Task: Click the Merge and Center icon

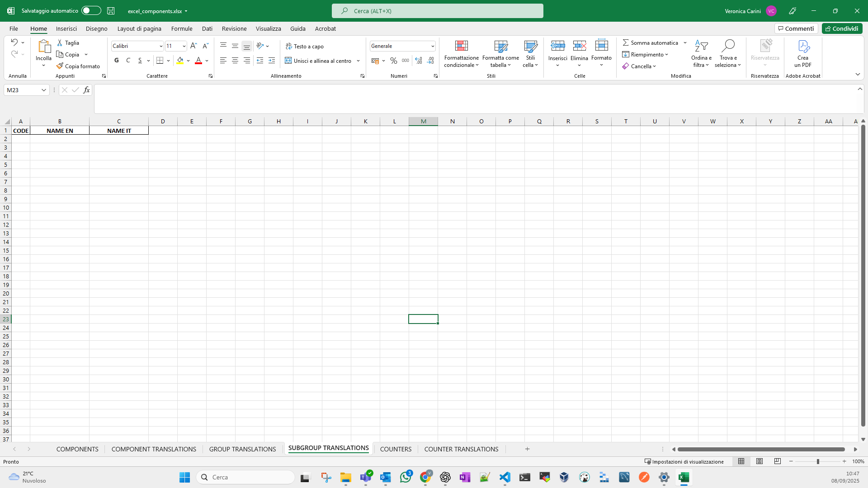Action: pyautogui.click(x=288, y=61)
